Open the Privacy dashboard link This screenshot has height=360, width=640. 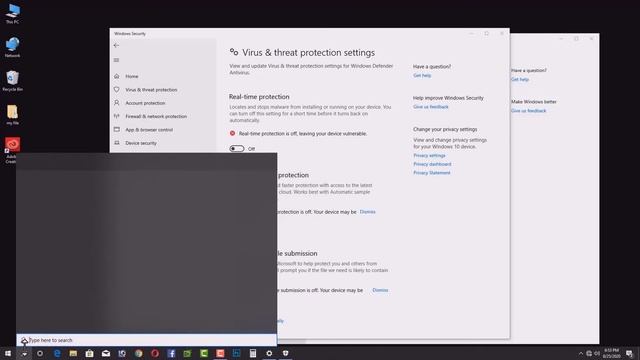click(x=432, y=164)
